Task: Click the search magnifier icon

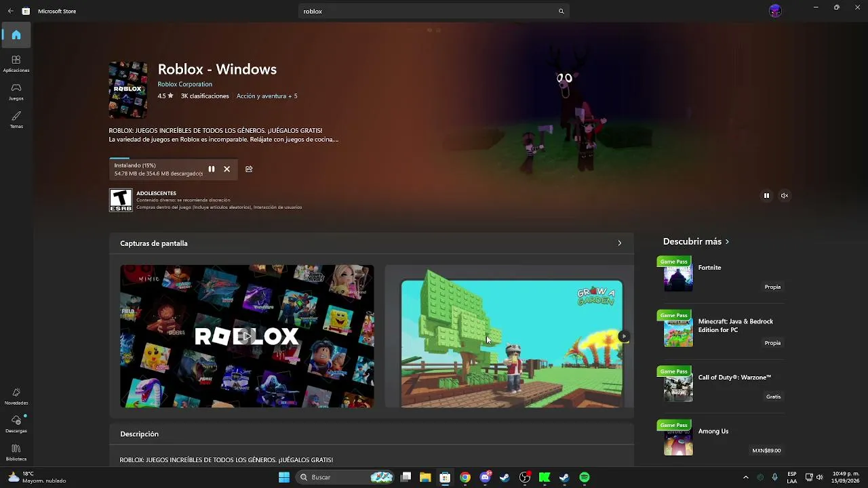Action: pos(561,11)
